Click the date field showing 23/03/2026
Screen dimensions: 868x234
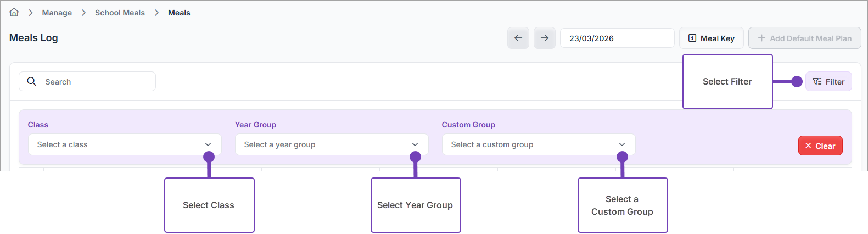[x=617, y=38]
